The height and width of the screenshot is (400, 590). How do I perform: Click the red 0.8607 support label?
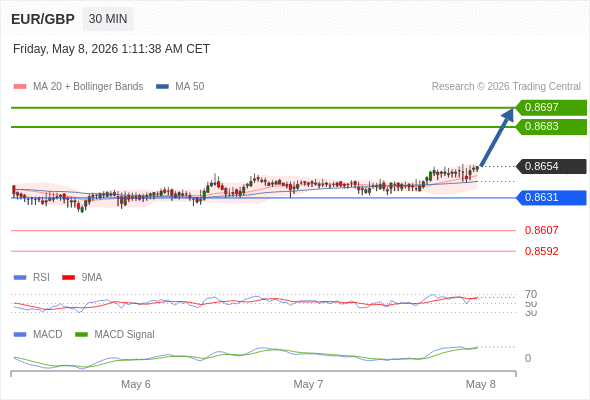tap(541, 230)
